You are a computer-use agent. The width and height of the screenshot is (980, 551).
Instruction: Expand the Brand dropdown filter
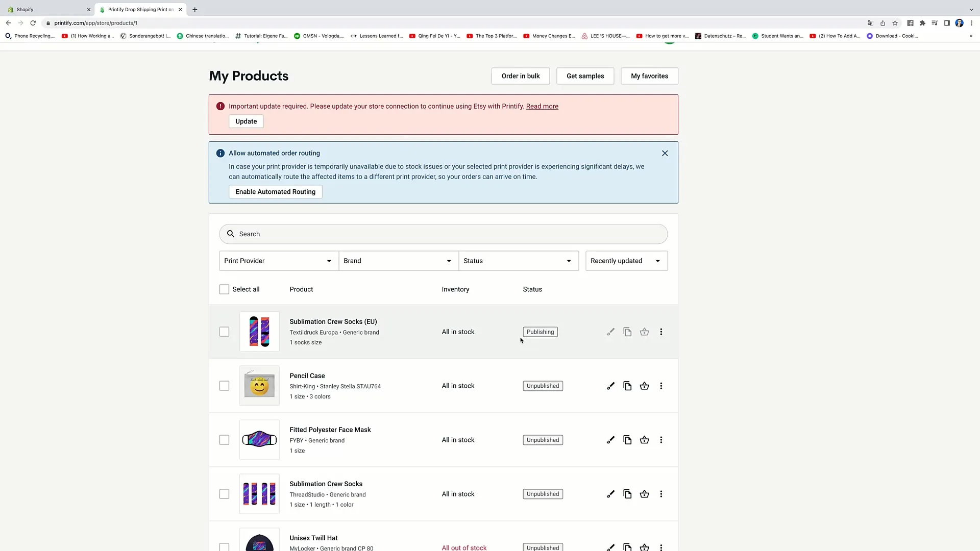click(x=399, y=261)
